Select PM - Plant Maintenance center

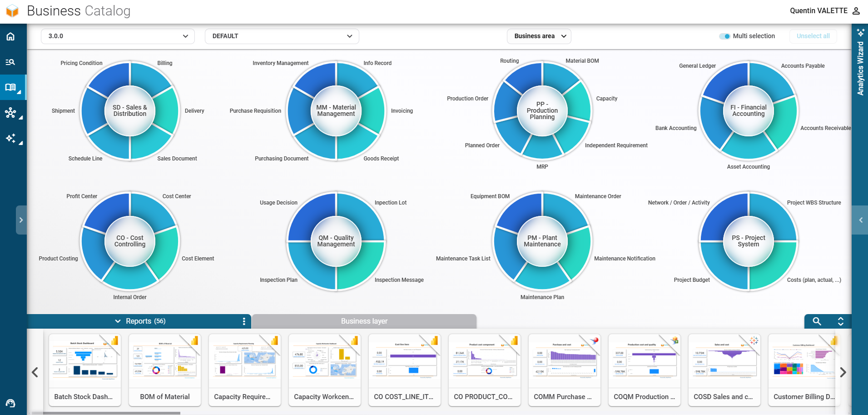click(x=542, y=241)
